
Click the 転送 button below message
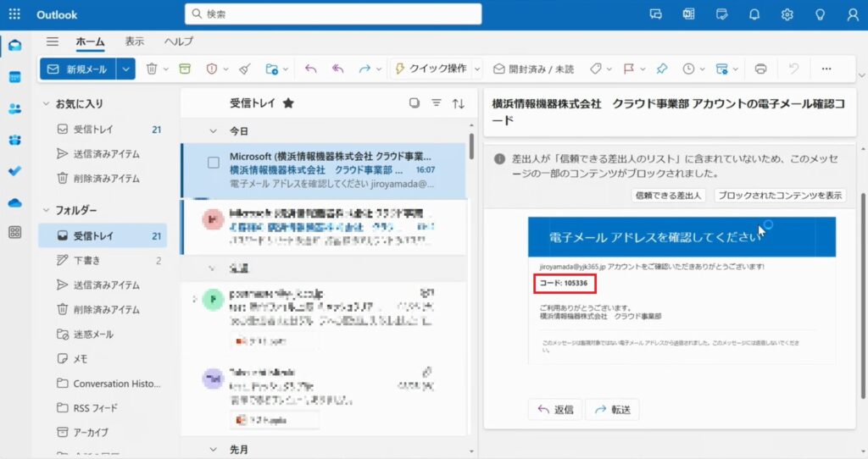tap(612, 409)
